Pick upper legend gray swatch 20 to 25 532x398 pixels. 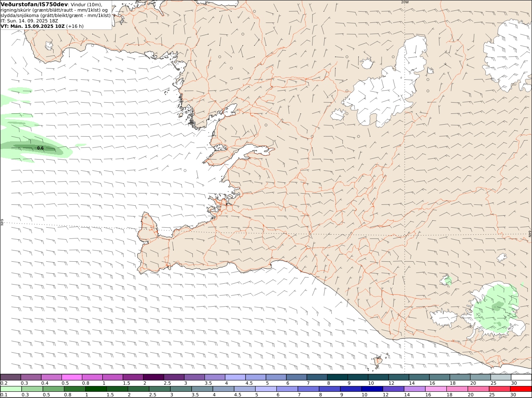480,377
